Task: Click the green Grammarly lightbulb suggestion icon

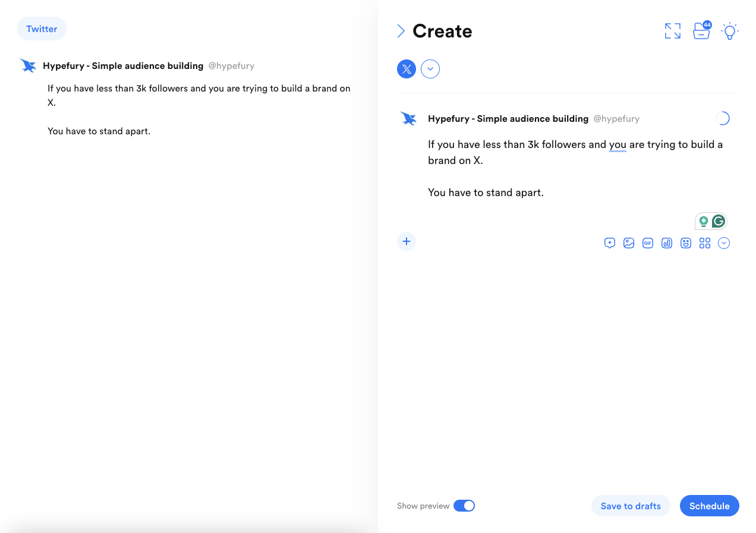Action: (704, 222)
